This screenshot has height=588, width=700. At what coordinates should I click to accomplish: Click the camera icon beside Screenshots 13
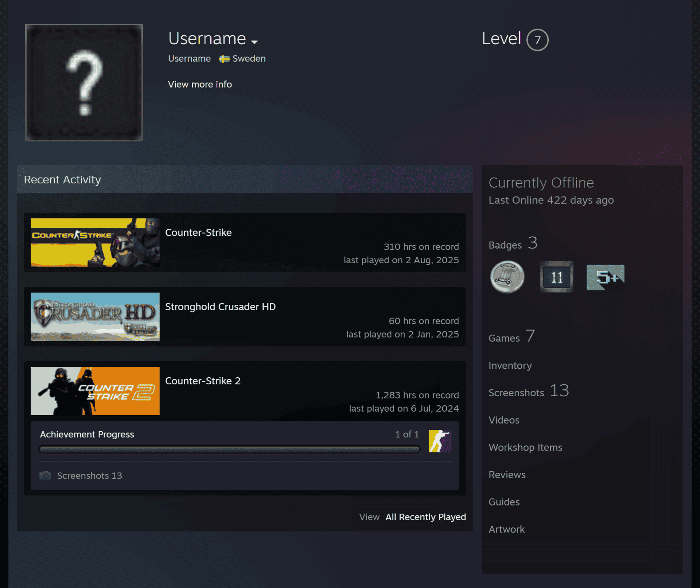(45, 476)
